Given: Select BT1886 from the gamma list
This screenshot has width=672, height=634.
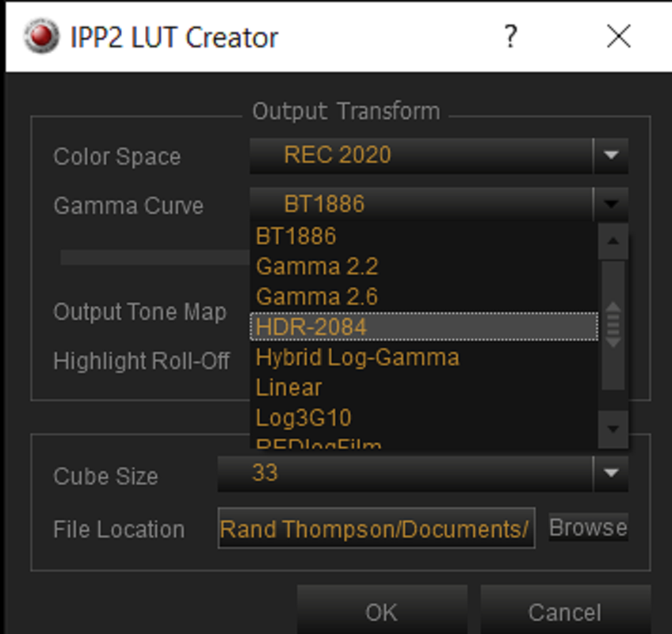Looking at the screenshot, I should click(x=423, y=236).
